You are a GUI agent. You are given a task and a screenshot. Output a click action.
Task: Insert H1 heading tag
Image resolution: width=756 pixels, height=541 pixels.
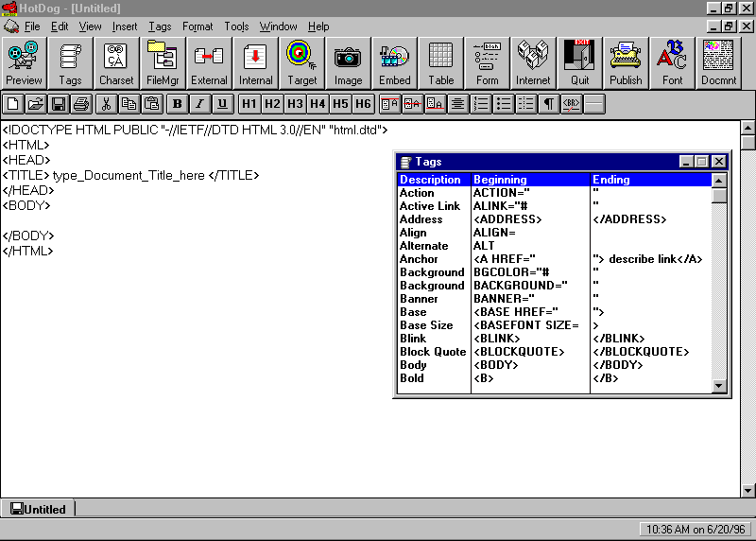pyautogui.click(x=249, y=104)
